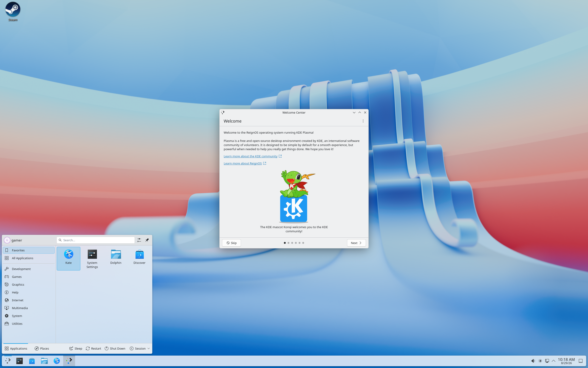
Task: Click the gamer user avatar
Action: (x=7, y=240)
